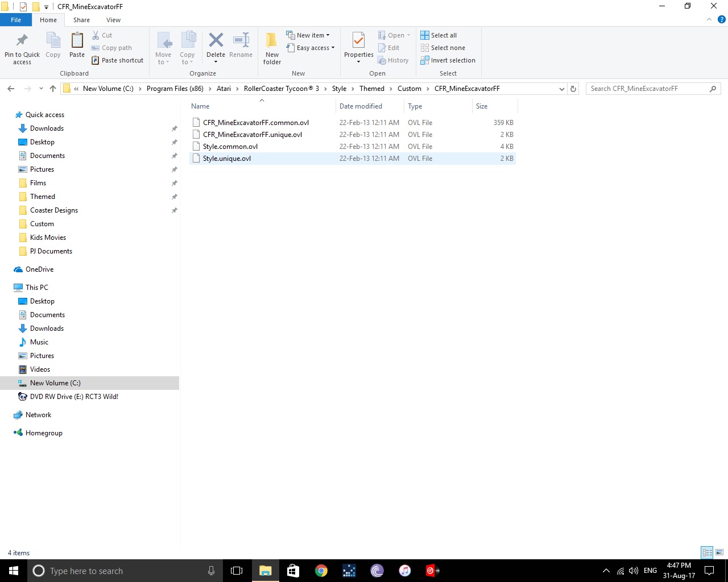Click Atari in the address breadcrumb
Viewport: 728px width, 582px height.
[x=224, y=89]
